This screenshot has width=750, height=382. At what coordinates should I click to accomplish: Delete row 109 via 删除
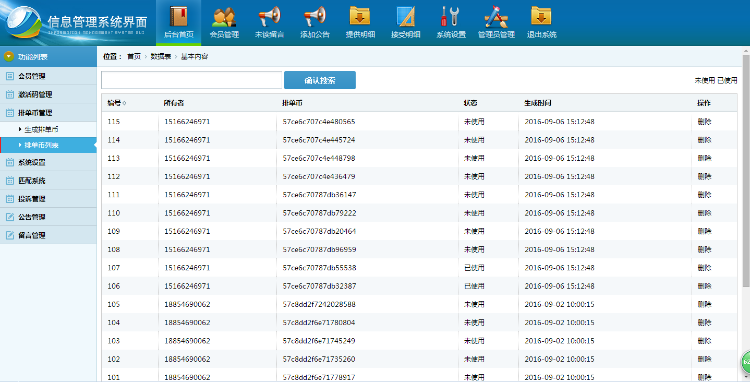pyautogui.click(x=704, y=231)
